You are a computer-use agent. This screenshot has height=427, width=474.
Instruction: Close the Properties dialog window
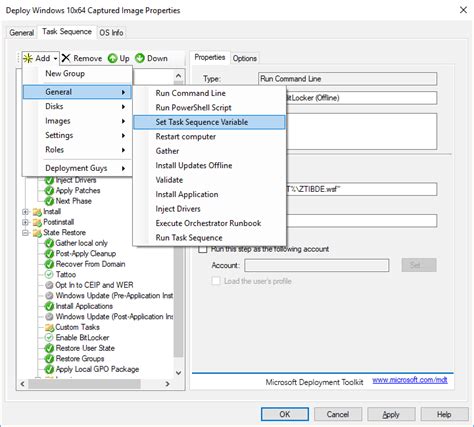[463, 10]
